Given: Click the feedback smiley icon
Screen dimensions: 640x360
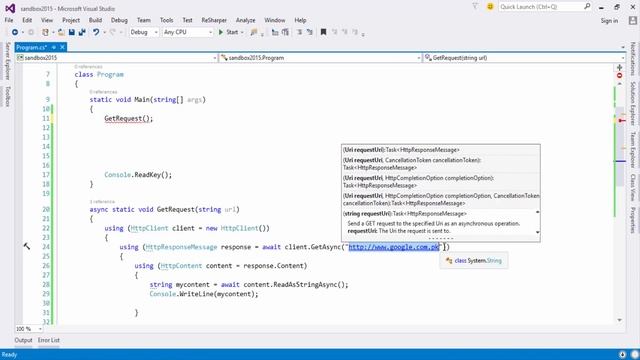Looking at the screenshot, I should [490, 7].
